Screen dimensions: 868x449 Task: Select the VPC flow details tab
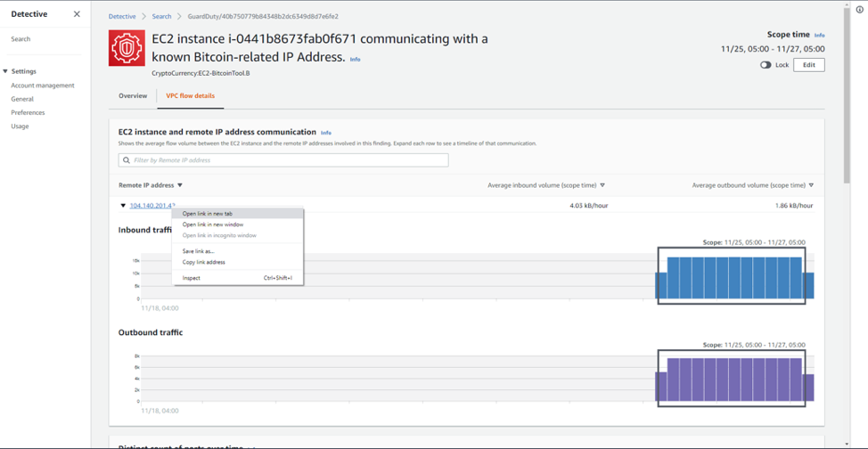(x=191, y=96)
